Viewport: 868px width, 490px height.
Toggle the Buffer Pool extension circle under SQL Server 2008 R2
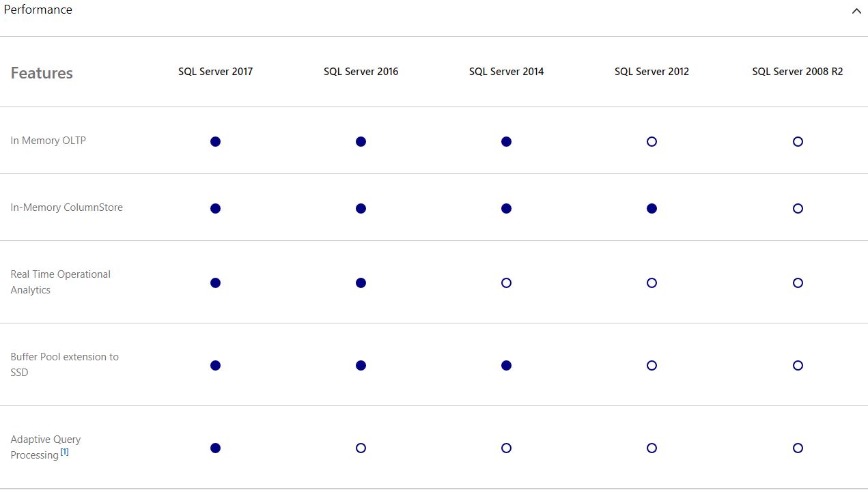click(798, 365)
